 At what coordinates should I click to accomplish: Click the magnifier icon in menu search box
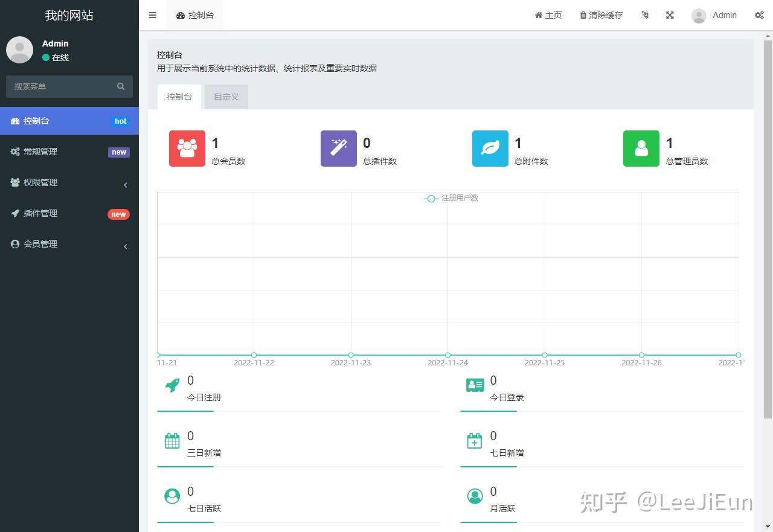[x=121, y=86]
